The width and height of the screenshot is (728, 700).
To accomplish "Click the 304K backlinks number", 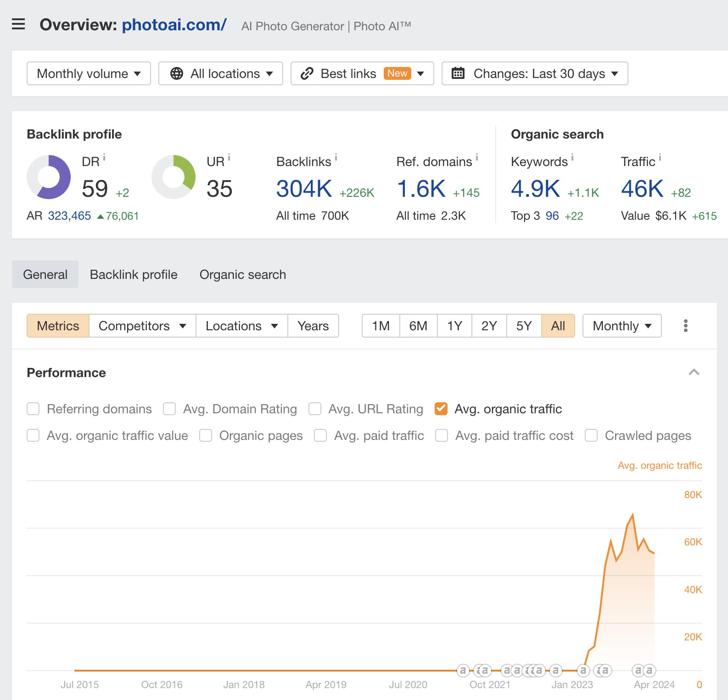I will click(304, 189).
